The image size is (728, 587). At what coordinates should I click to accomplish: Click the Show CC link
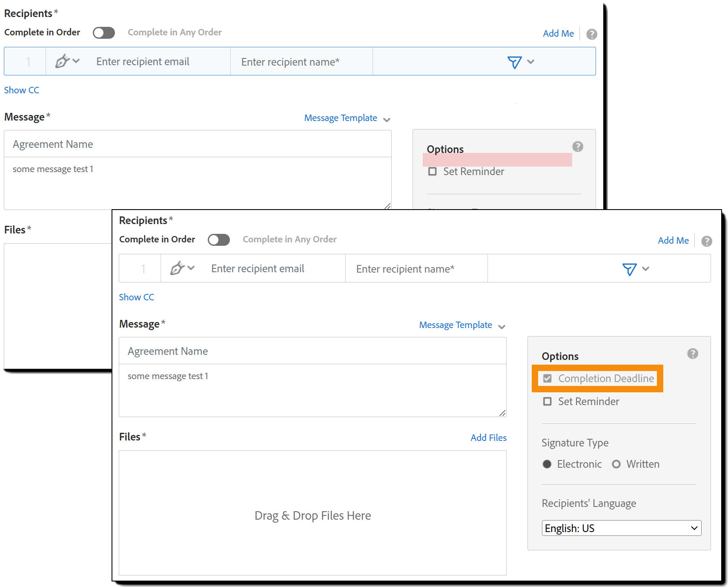pyautogui.click(x=136, y=297)
